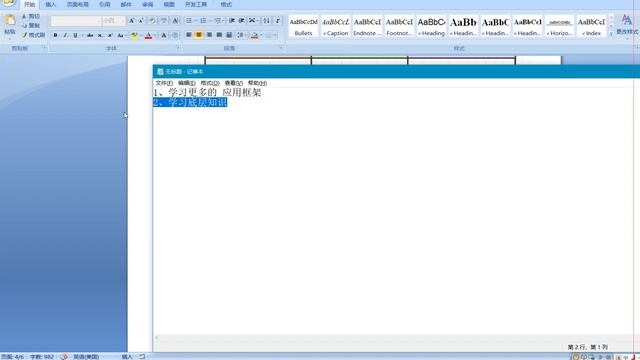This screenshot has width=640, height=360.
Task: Open Notepad 文件 menu
Action: (164, 83)
